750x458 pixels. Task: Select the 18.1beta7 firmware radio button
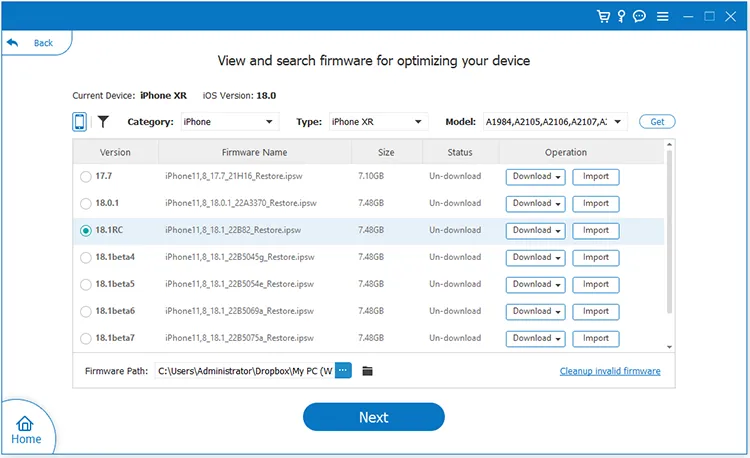[86, 339]
